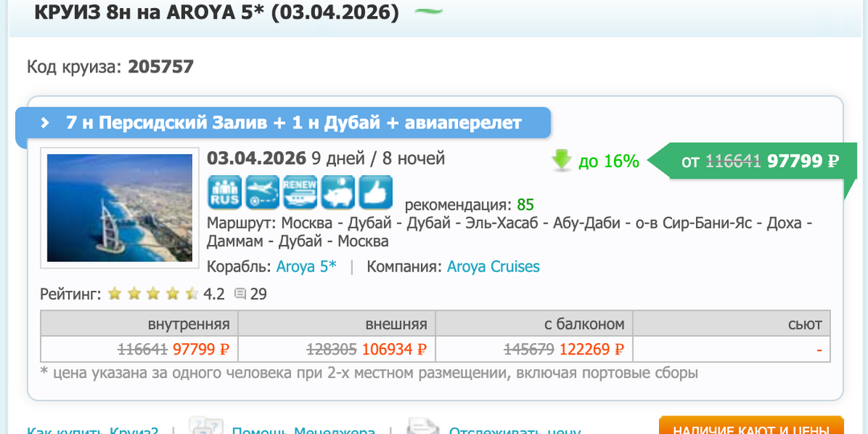The width and height of the screenshot is (868, 434).
Task: Click the rating value 4.2
Action: click(x=215, y=294)
